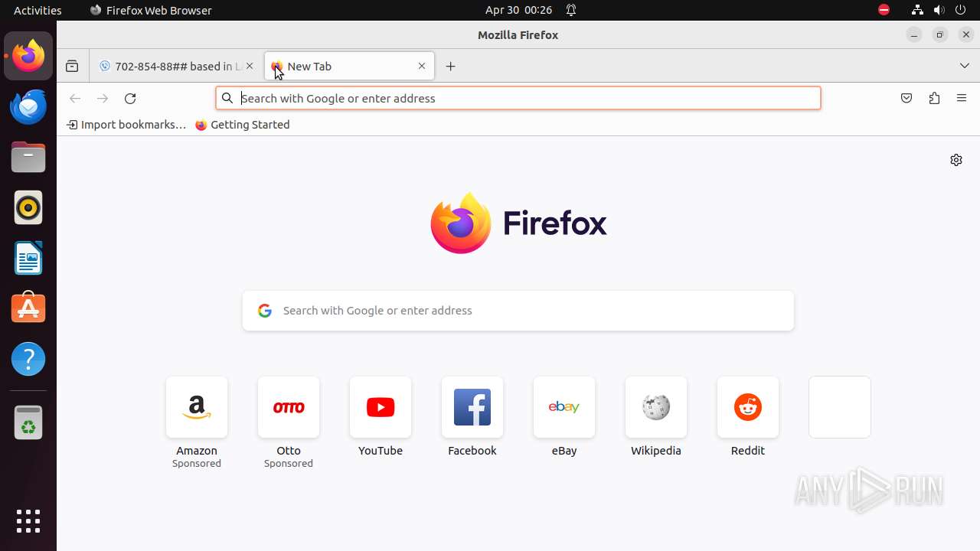The width and height of the screenshot is (980, 551).
Task: Open Import bookmarks bookmark item
Action: 126,125
